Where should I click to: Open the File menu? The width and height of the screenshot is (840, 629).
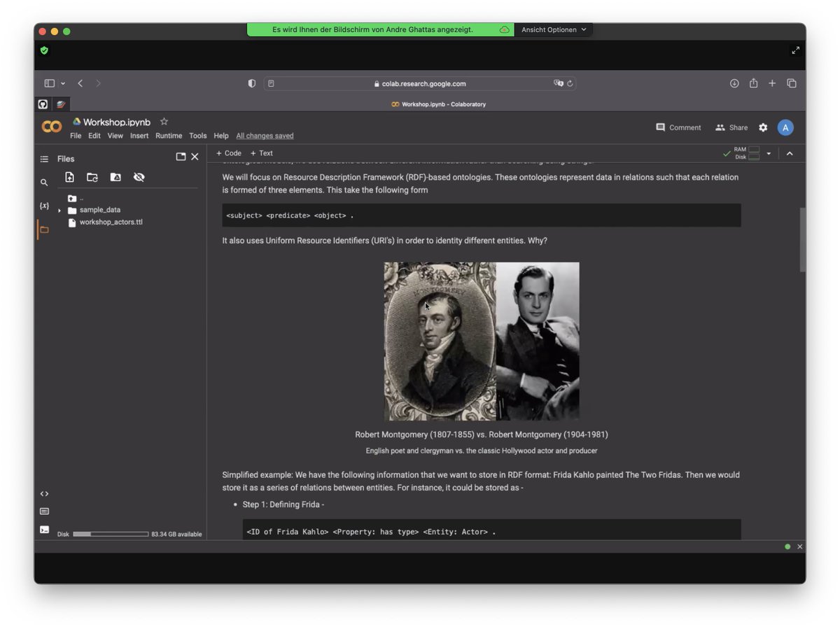click(76, 136)
